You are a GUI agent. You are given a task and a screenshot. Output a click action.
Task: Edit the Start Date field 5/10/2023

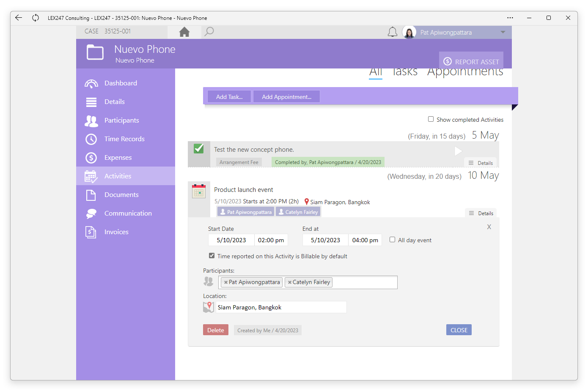tap(231, 240)
